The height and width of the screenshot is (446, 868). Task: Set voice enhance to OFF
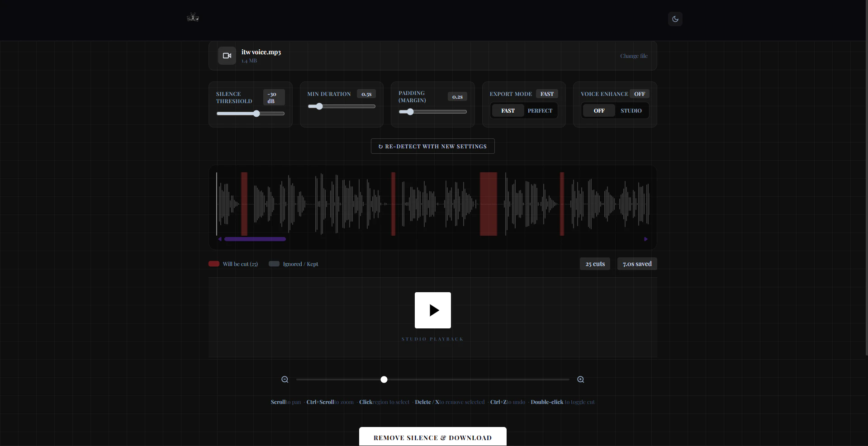599,111
